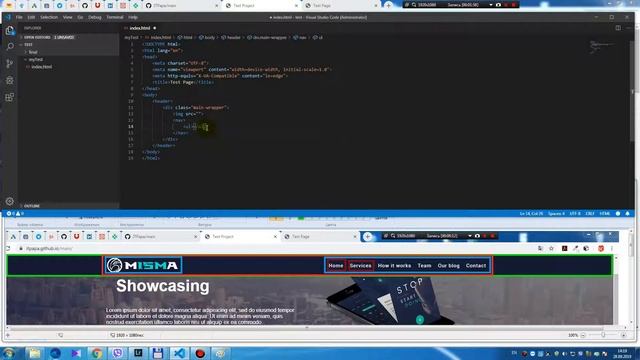This screenshot has height=360, width=640.
Task: Click the Ln 14, Col 26 status entry
Action: (531, 213)
